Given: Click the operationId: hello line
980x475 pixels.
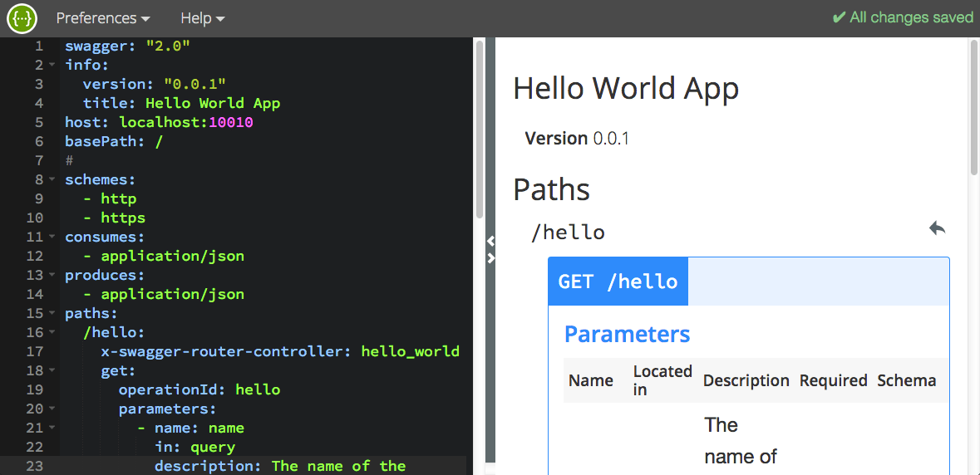Looking at the screenshot, I should pos(199,390).
